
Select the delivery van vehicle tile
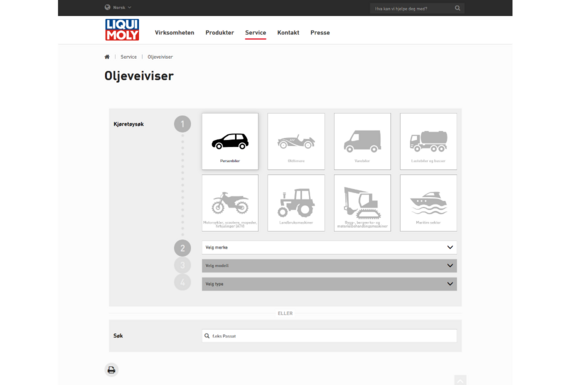pyautogui.click(x=362, y=141)
